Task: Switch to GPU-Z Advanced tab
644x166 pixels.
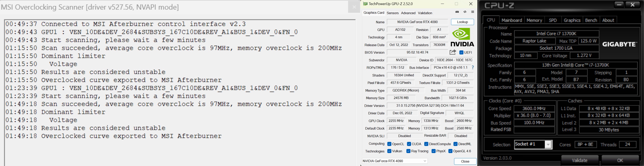Action: [x=408, y=13]
